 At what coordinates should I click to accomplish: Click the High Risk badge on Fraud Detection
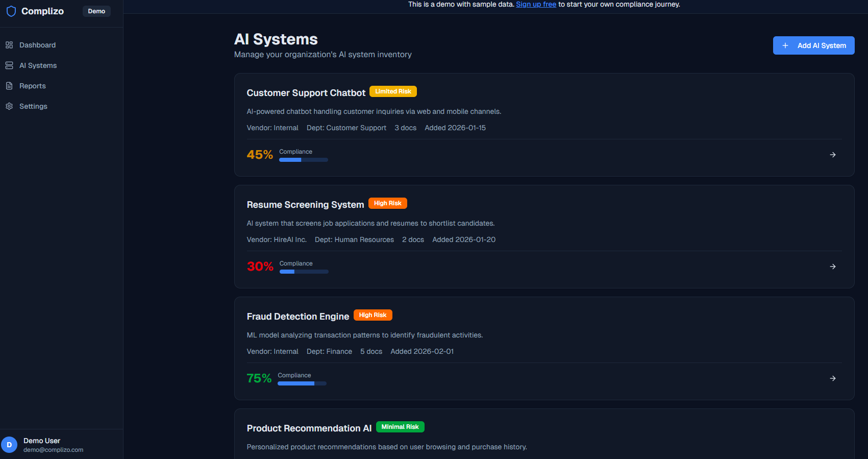pos(373,315)
